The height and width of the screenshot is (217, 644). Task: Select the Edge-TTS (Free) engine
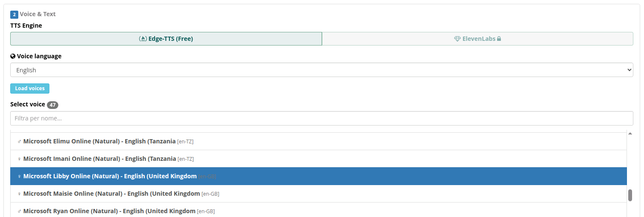(x=166, y=39)
